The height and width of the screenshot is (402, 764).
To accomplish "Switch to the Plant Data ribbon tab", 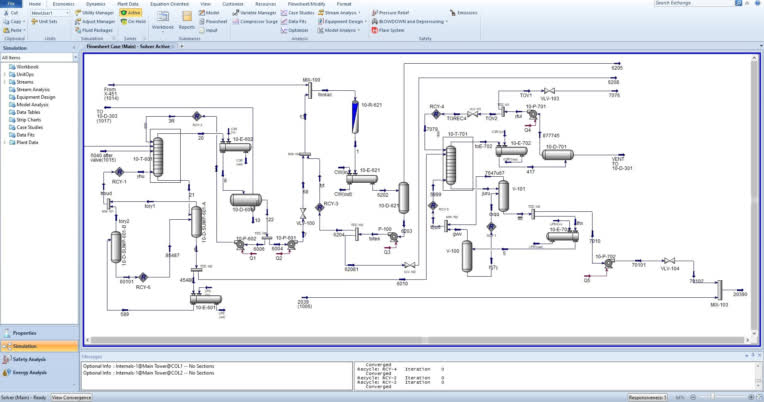I will [128, 3].
